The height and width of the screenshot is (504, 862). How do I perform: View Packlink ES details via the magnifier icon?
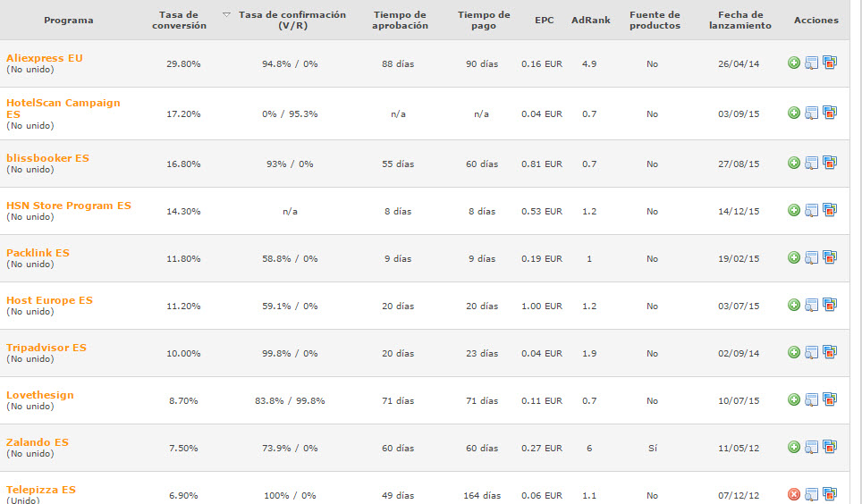tap(811, 257)
